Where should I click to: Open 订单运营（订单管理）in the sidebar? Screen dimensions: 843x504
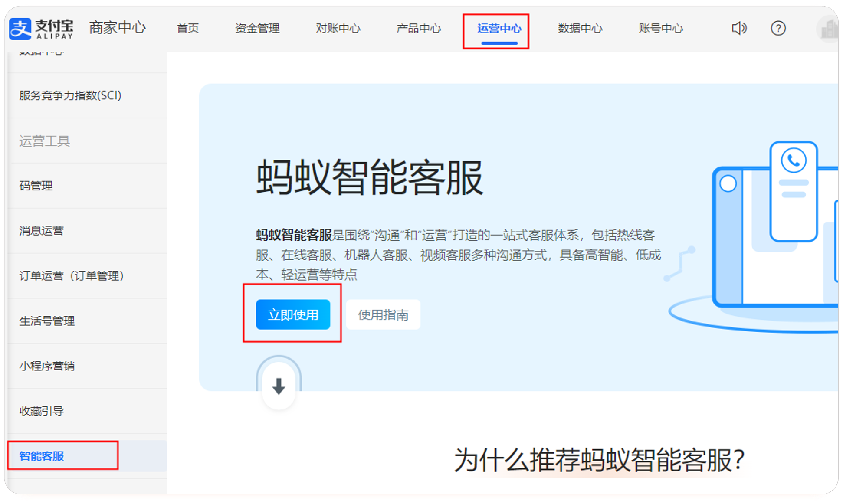(x=72, y=276)
